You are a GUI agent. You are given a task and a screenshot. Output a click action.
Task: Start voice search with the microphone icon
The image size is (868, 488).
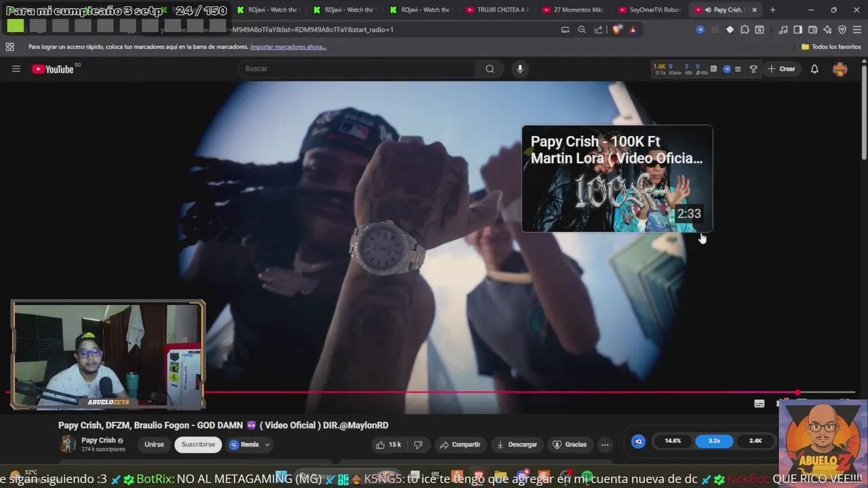tap(520, 68)
